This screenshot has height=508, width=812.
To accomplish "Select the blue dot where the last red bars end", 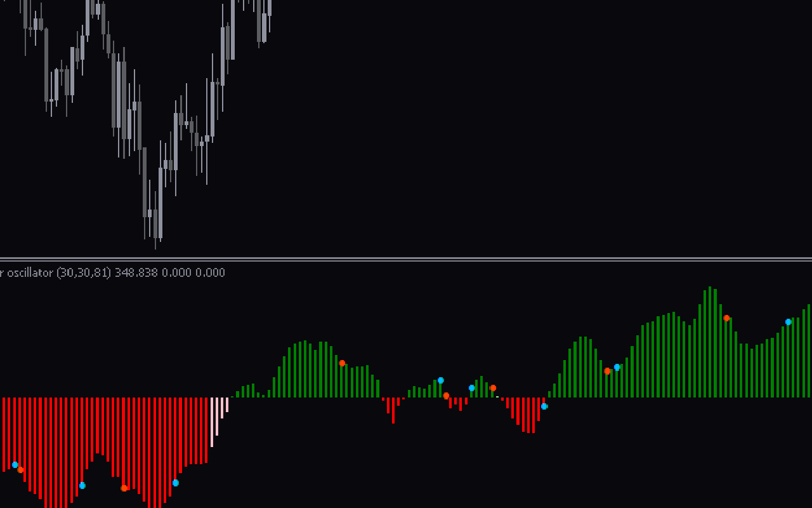I will [544, 406].
